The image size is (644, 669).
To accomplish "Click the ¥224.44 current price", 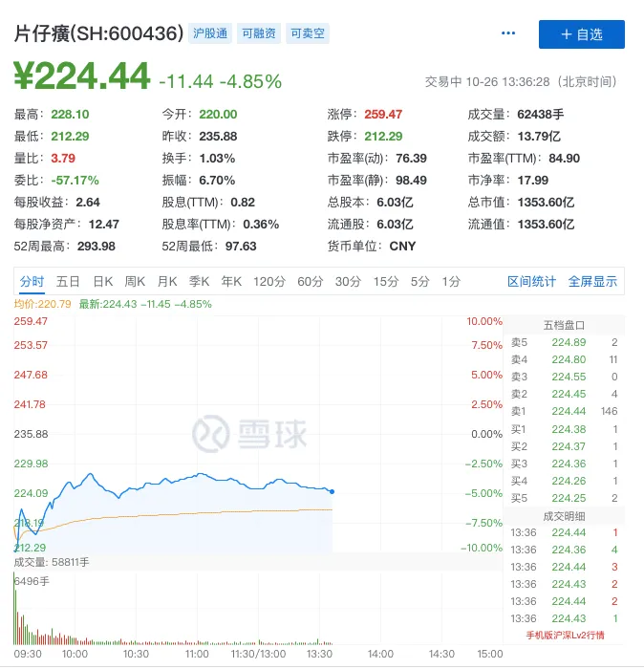I will pos(82,76).
